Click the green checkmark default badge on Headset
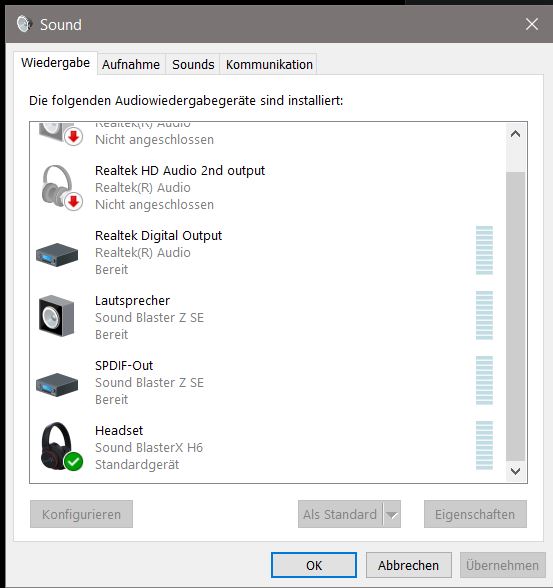The width and height of the screenshot is (553, 588). (x=73, y=461)
